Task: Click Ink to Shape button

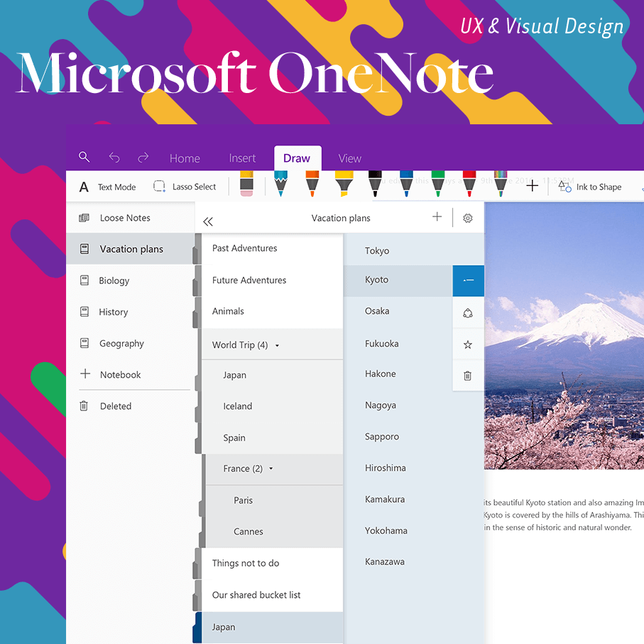Action: point(590,187)
